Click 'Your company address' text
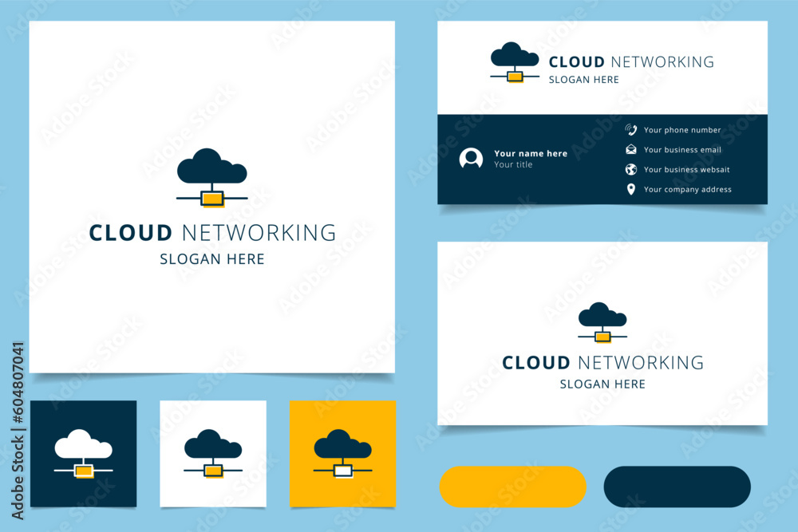Viewport: 798px width, 532px height. (688, 189)
